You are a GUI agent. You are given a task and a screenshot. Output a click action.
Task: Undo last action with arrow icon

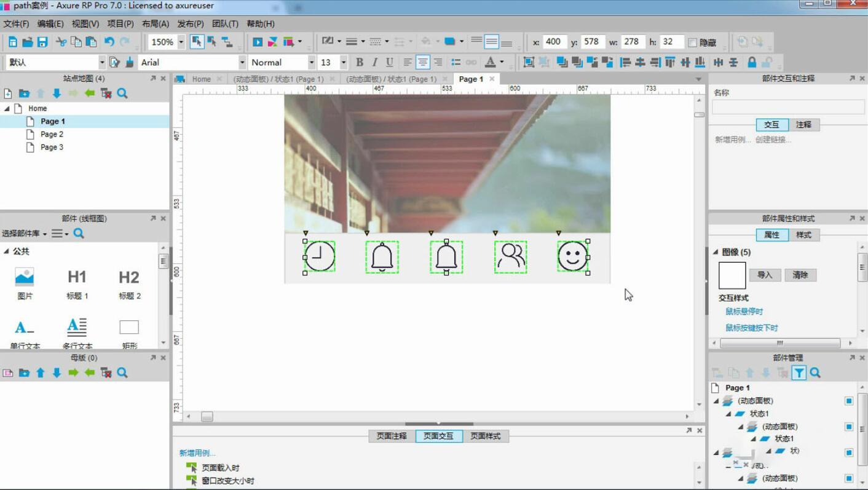(x=109, y=42)
